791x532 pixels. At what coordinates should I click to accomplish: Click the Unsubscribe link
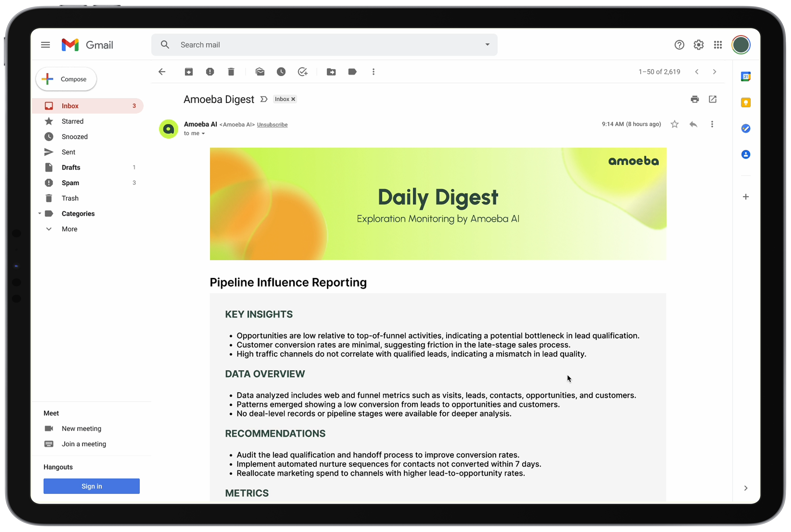[x=272, y=125]
